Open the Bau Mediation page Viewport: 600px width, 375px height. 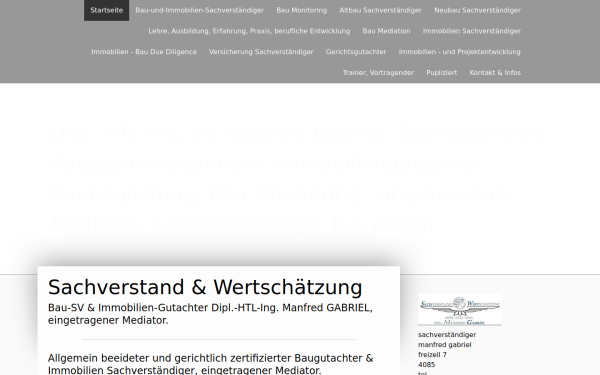click(386, 31)
